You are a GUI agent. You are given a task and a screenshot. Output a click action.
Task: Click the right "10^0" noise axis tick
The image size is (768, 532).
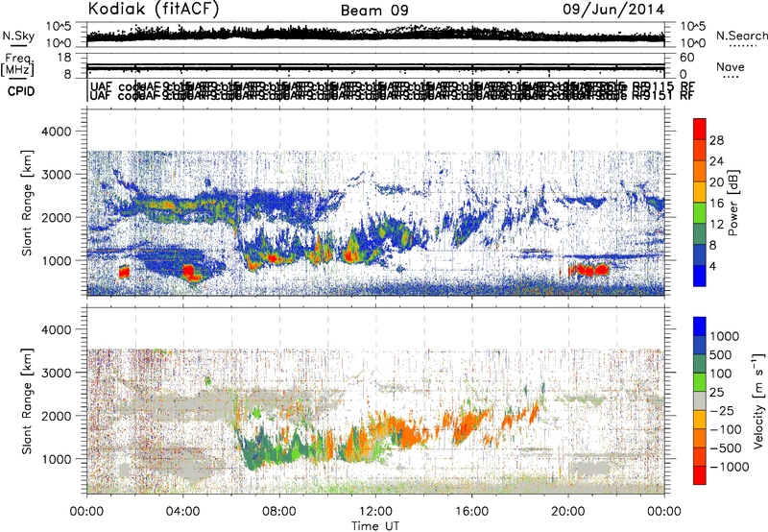(x=693, y=43)
